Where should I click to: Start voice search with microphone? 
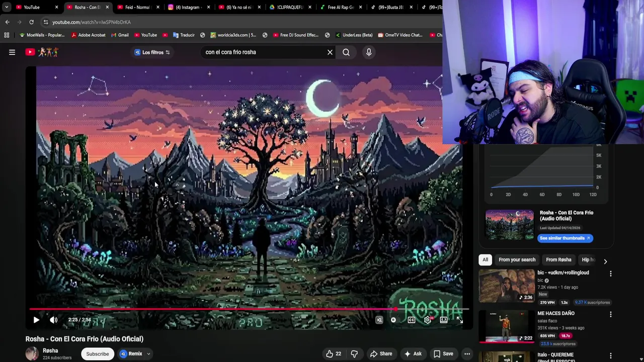pyautogui.click(x=369, y=52)
